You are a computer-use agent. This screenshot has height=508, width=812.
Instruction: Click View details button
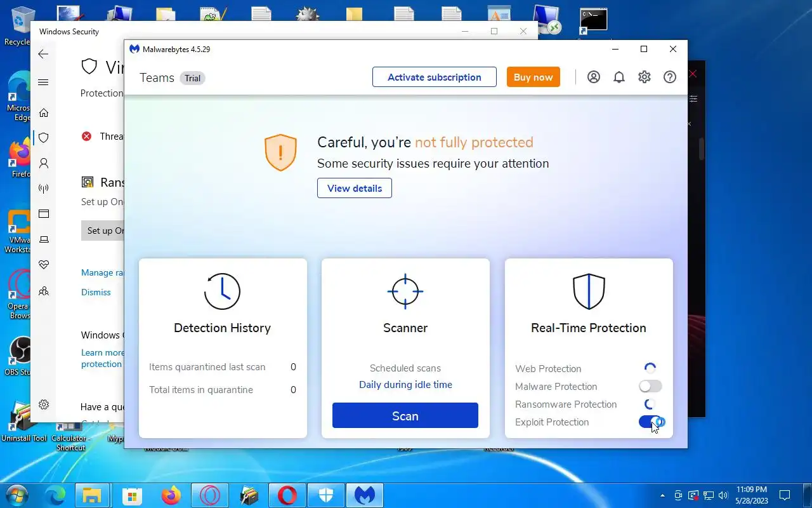click(355, 188)
